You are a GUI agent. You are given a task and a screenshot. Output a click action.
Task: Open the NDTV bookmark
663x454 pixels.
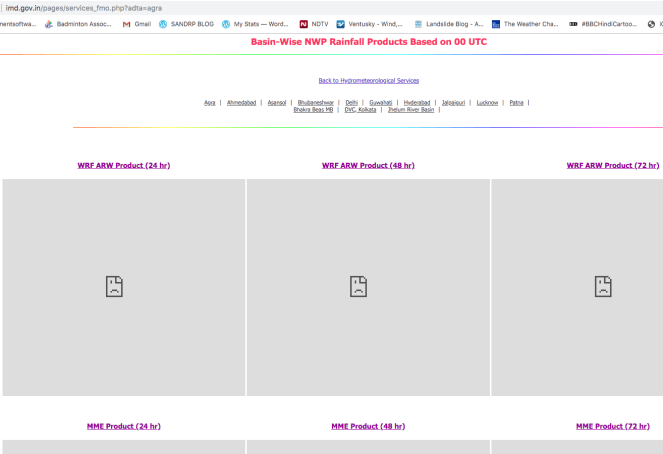(x=313, y=24)
